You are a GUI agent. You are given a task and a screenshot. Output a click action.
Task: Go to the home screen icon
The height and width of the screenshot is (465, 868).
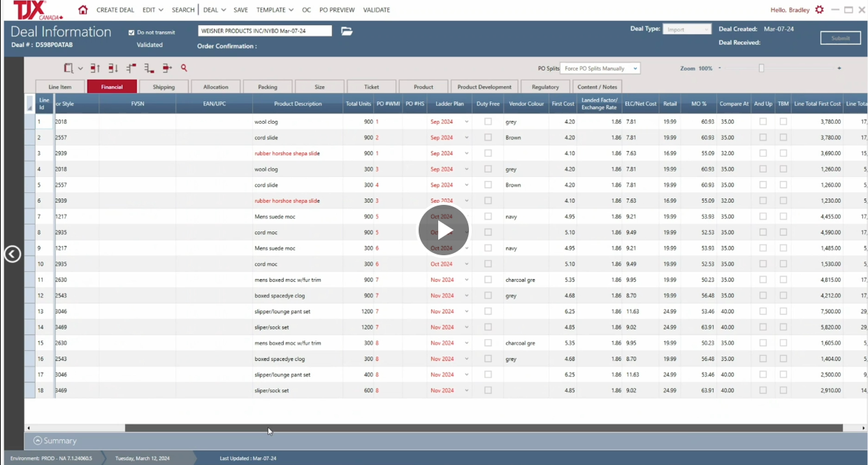coord(83,10)
